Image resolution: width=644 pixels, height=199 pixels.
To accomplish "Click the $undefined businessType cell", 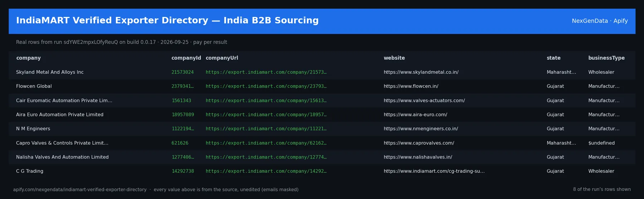I will click(601, 143).
